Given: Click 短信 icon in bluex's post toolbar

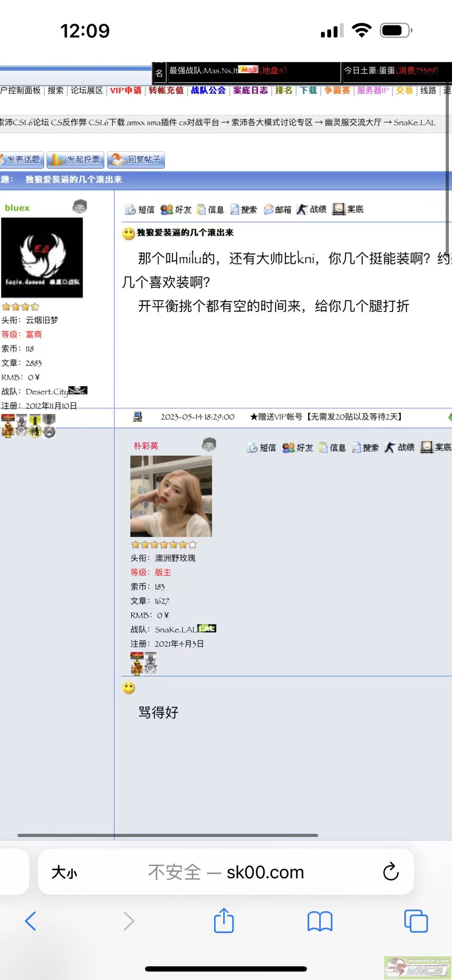Looking at the screenshot, I should pyautogui.click(x=139, y=209).
